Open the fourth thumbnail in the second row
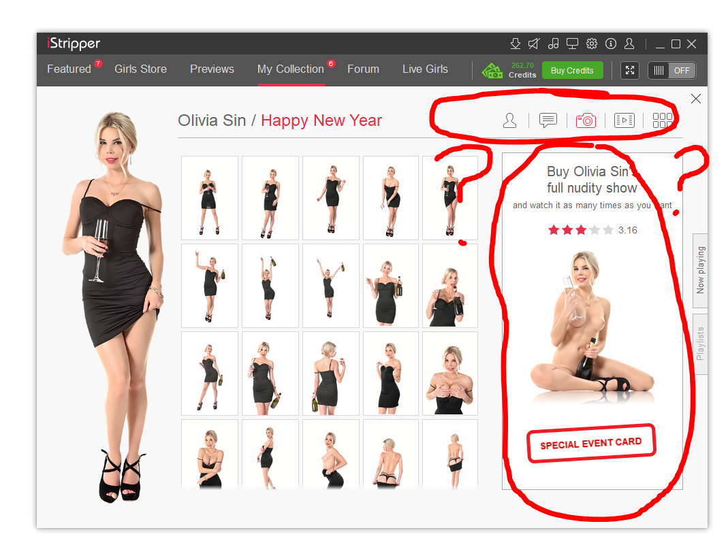 (x=391, y=286)
